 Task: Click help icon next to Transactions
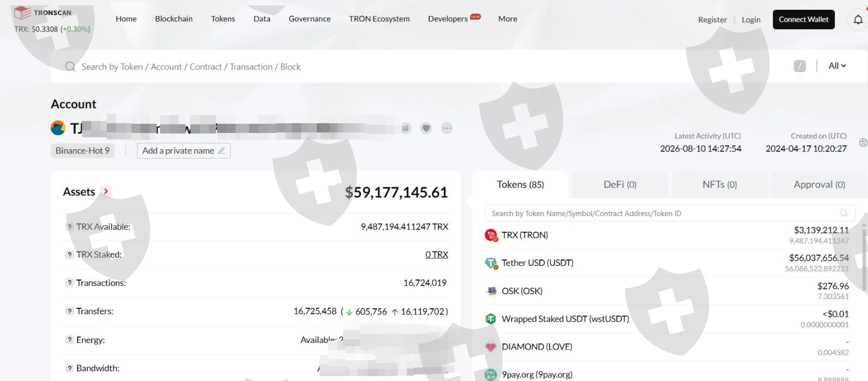click(x=69, y=283)
